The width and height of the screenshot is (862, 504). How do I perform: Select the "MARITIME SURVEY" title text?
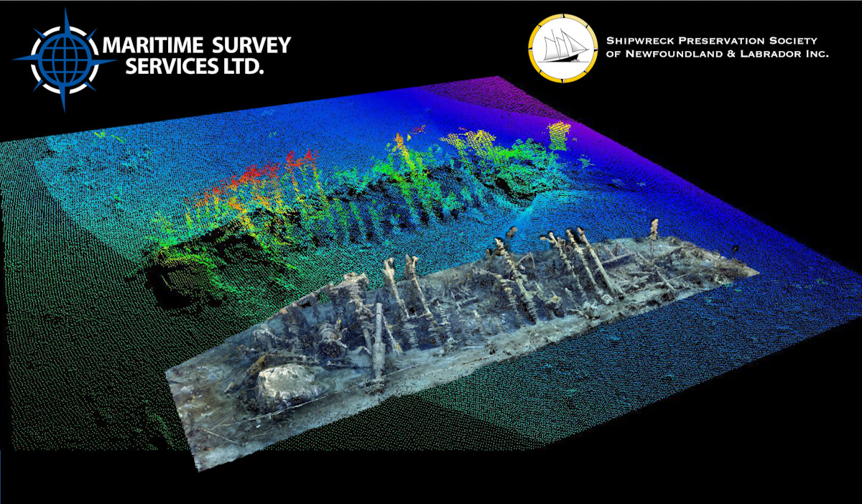tap(198, 45)
